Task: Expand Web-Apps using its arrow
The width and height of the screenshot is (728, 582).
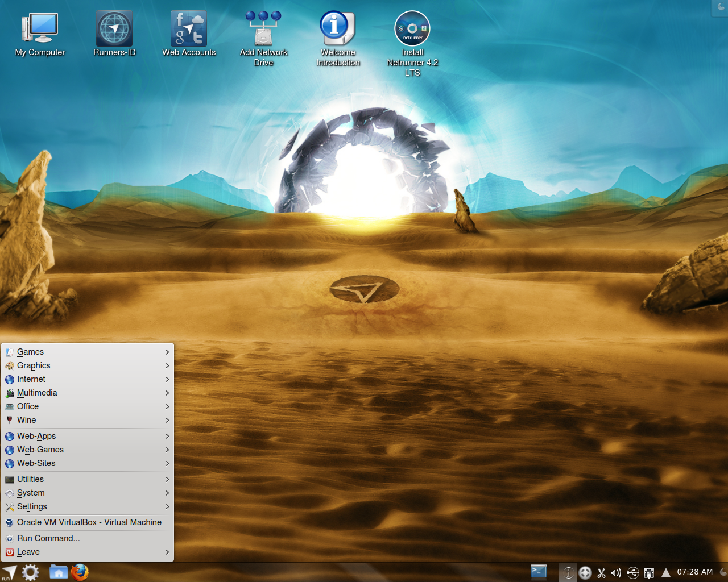Action: point(167,436)
